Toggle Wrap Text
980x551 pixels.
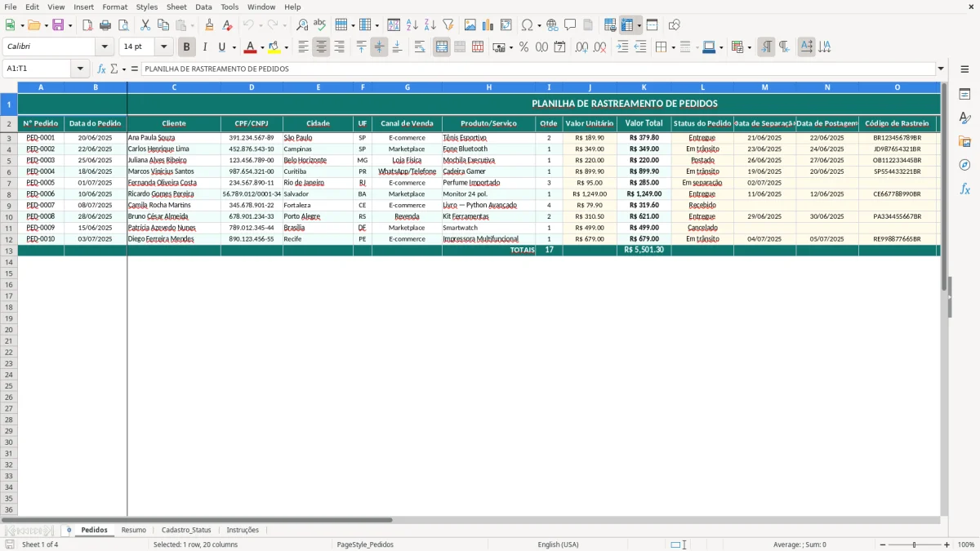(x=420, y=47)
